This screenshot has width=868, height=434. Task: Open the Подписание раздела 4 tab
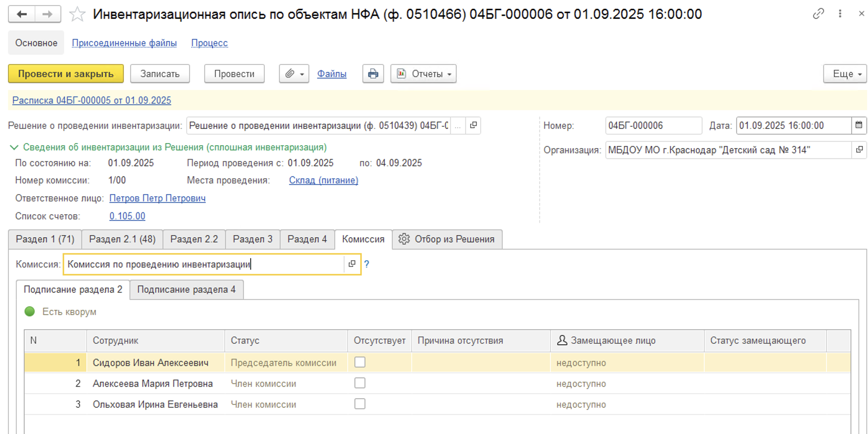(186, 289)
